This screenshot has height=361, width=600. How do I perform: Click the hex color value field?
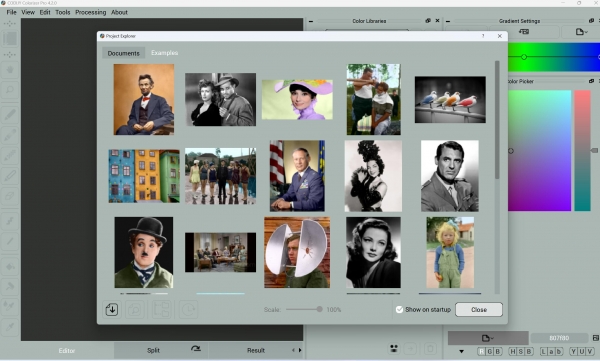point(559,338)
